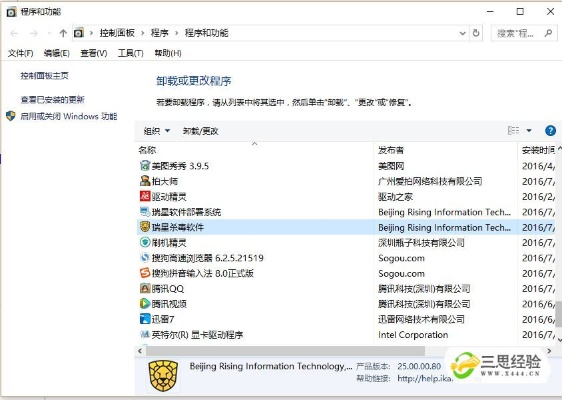Open 启用或关闭 Windows 功能 link
The image size is (562, 400).
[x=68, y=116]
